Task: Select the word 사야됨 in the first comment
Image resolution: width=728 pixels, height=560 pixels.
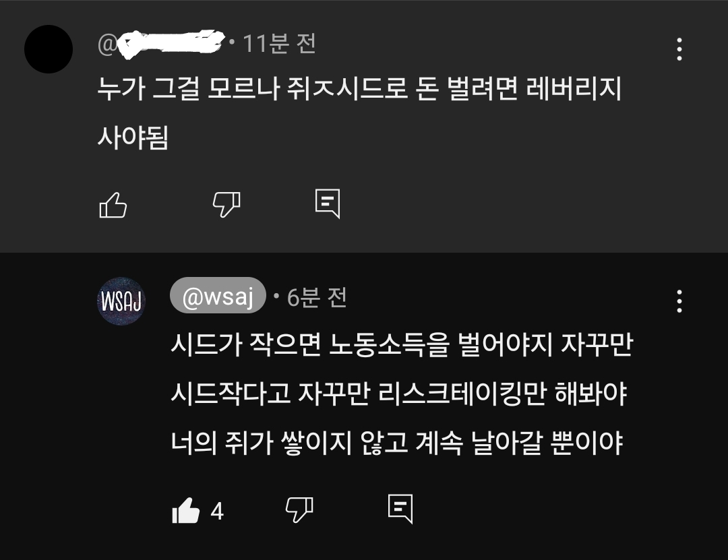Action: 133,137
